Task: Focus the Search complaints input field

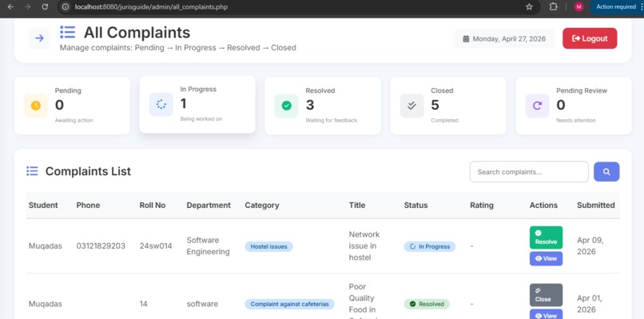Action: (x=529, y=172)
